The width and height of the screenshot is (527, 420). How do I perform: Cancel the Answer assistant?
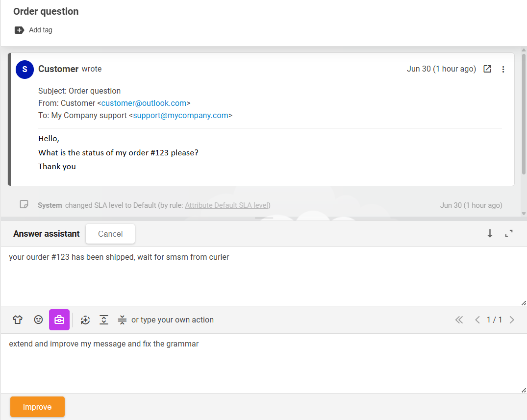point(110,234)
